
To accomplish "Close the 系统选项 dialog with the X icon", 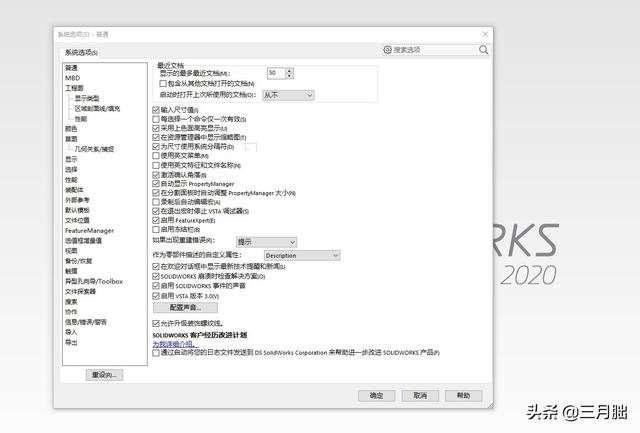I will (485, 34).
